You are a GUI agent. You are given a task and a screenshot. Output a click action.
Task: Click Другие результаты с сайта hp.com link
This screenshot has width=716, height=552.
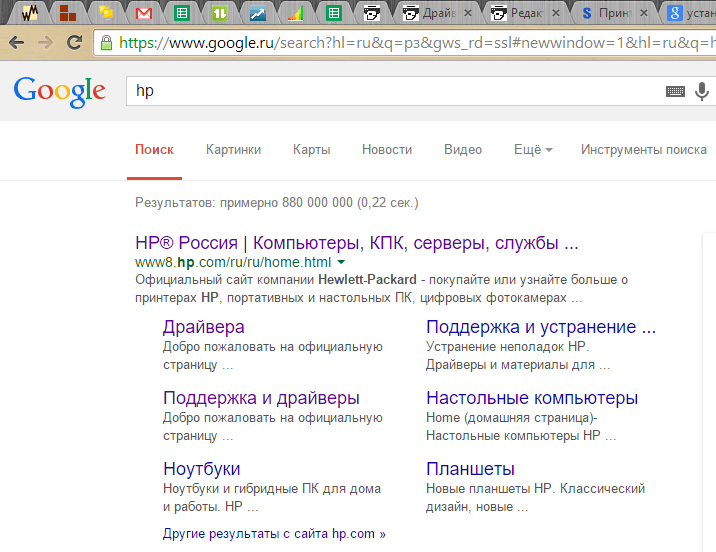(274, 534)
